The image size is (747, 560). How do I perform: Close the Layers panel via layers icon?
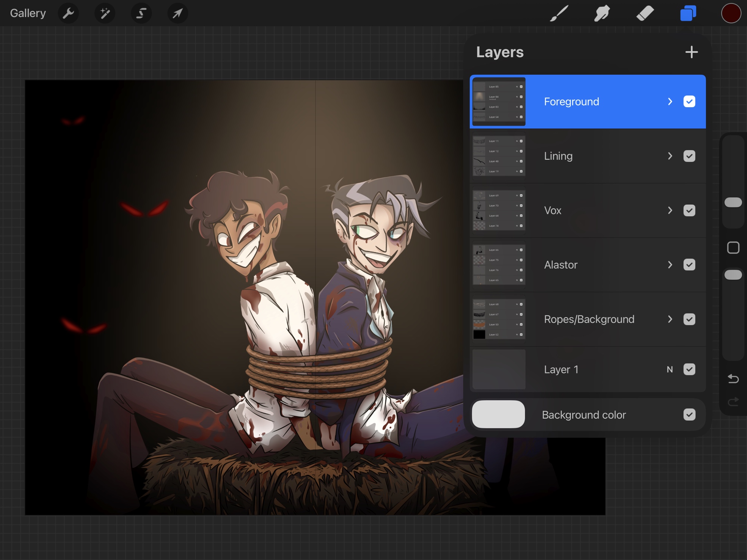(x=688, y=13)
